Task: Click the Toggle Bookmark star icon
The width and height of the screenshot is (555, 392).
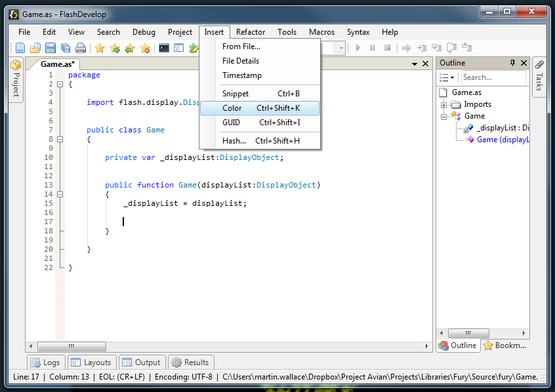Action: (100, 48)
